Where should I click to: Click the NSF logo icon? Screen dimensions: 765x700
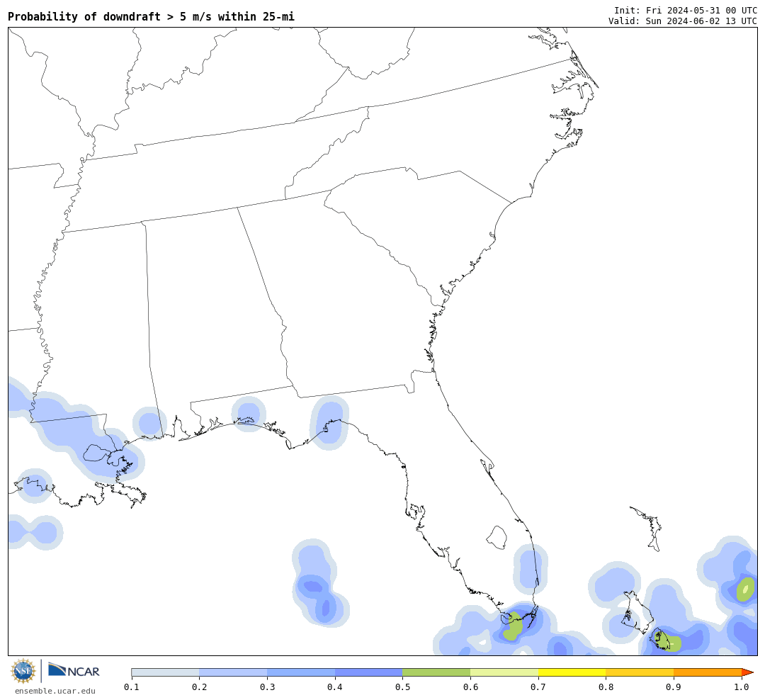23,671
